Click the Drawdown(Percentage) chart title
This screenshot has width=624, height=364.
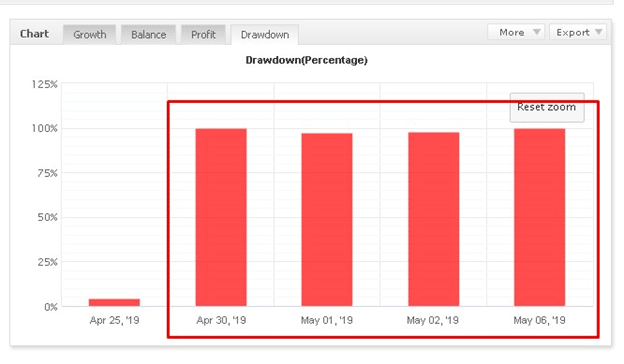[x=306, y=60]
